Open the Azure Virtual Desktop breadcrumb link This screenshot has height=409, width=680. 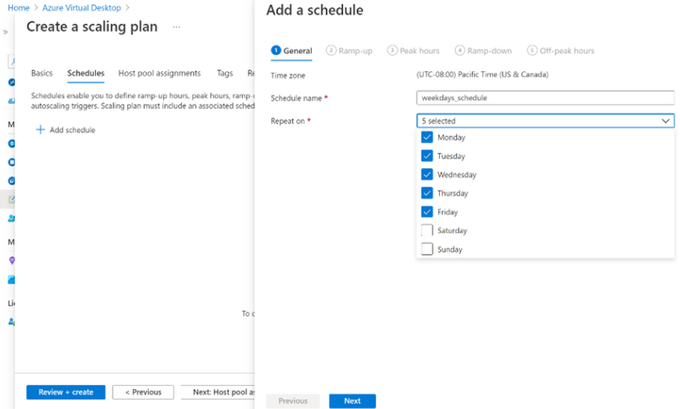click(82, 8)
